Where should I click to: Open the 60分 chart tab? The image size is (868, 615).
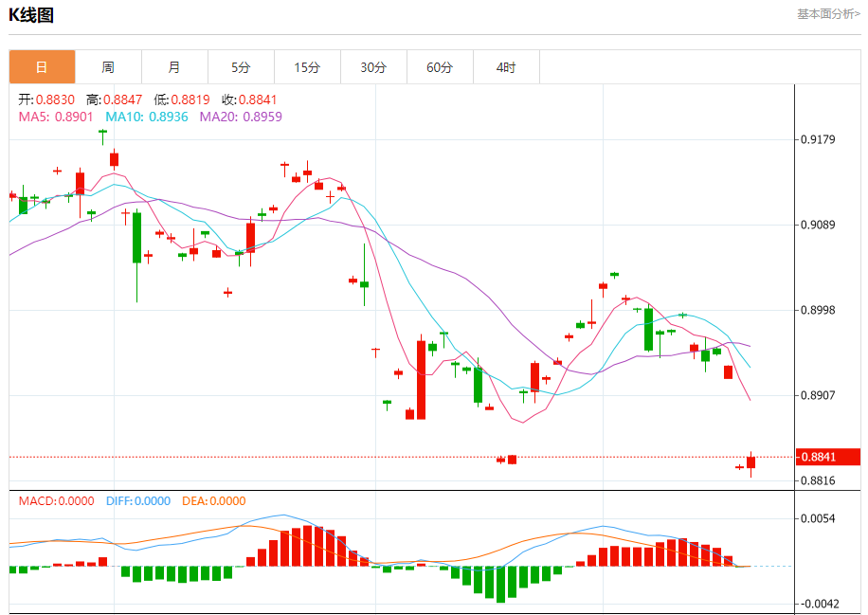(x=441, y=67)
